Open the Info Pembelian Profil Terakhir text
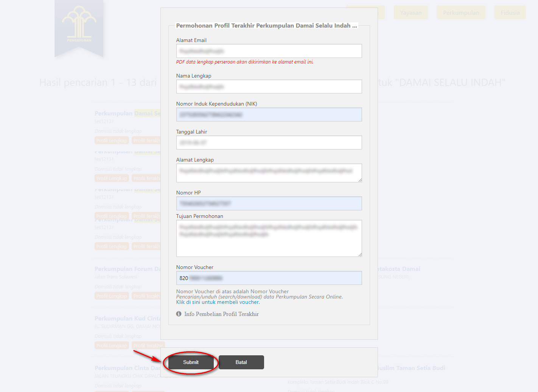538x392 pixels. [x=221, y=314]
